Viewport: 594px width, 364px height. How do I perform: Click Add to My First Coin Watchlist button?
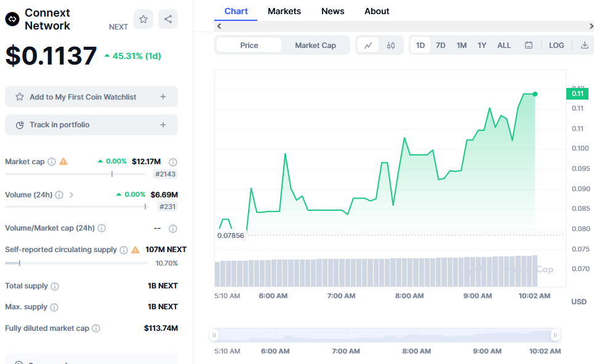91,97
